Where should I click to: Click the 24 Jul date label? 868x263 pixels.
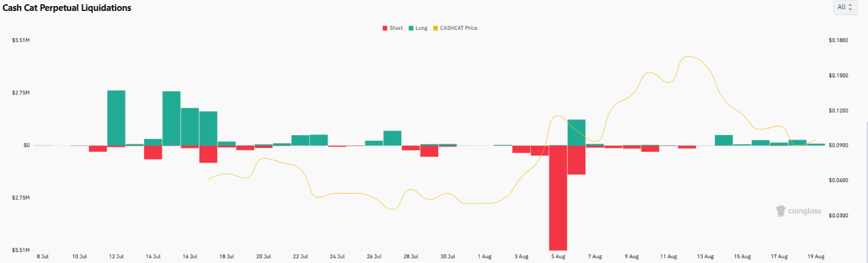pyautogui.click(x=337, y=257)
